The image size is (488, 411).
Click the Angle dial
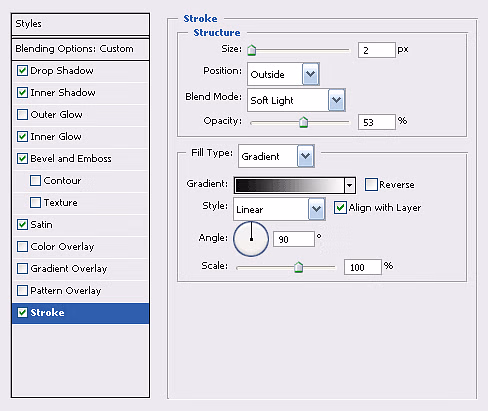click(x=251, y=239)
